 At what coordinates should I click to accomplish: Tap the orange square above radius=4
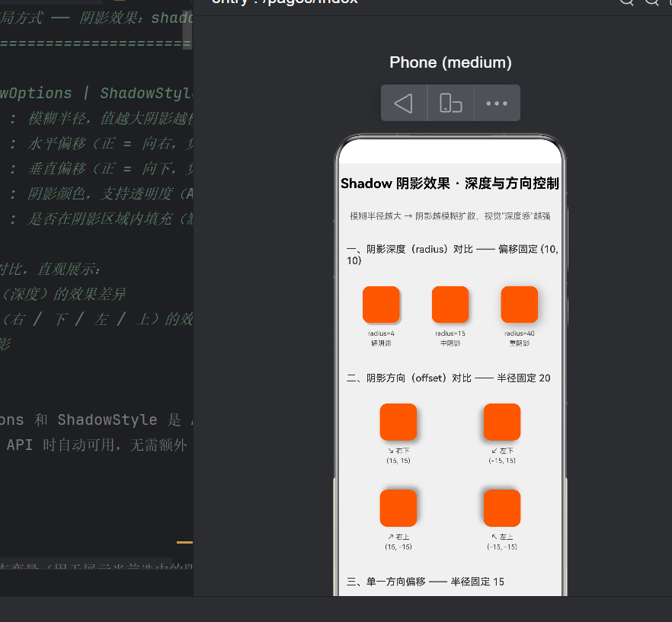click(381, 305)
